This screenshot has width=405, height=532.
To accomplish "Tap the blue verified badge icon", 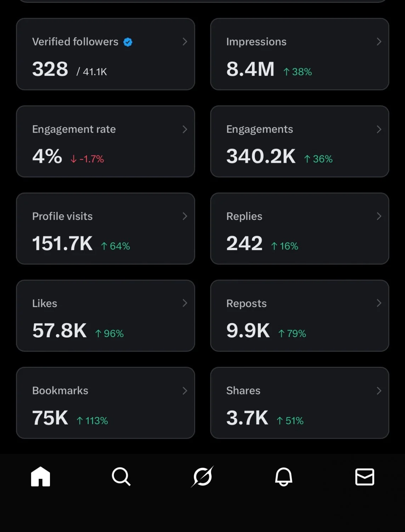I will (128, 42).
